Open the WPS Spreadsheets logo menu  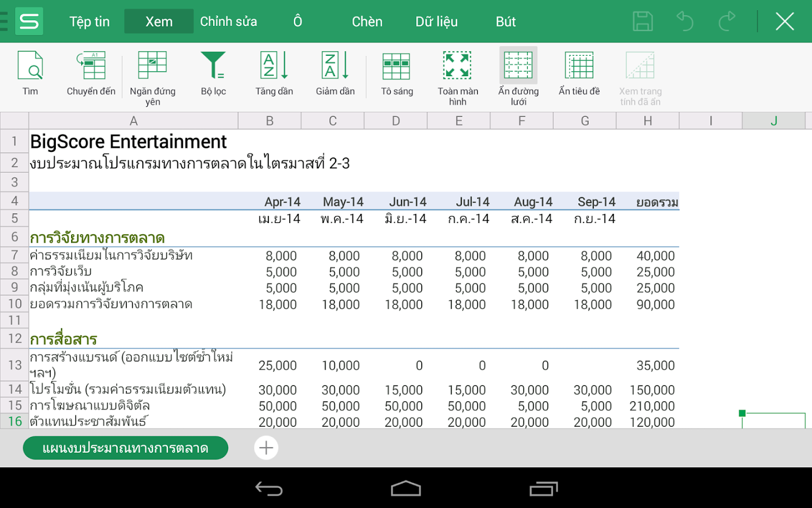pyautogui.click(x=29, y=21)
